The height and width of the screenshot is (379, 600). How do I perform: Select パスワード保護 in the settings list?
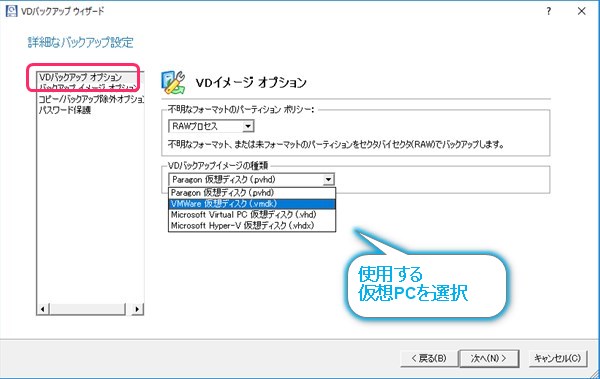click(65, 110)
